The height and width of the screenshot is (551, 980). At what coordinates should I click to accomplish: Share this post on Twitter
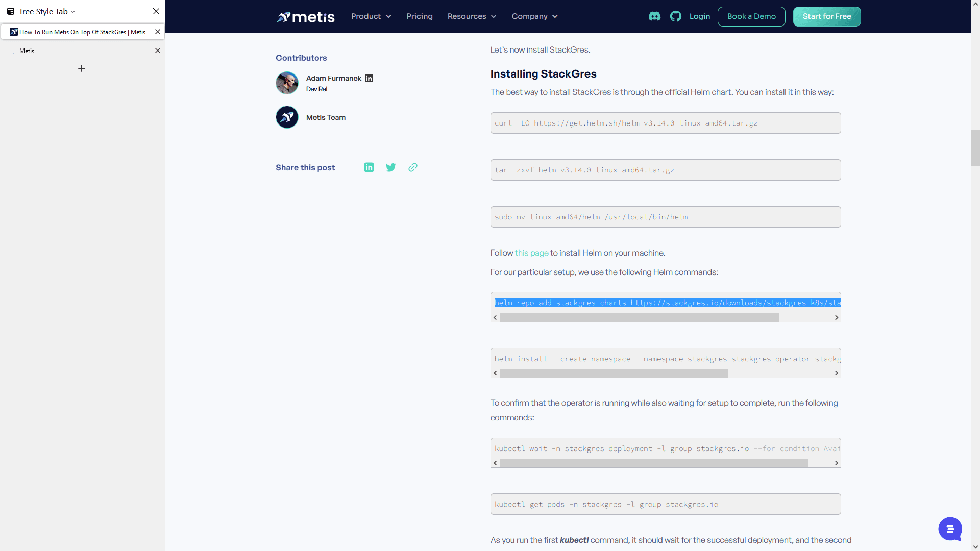pos(391,167)
